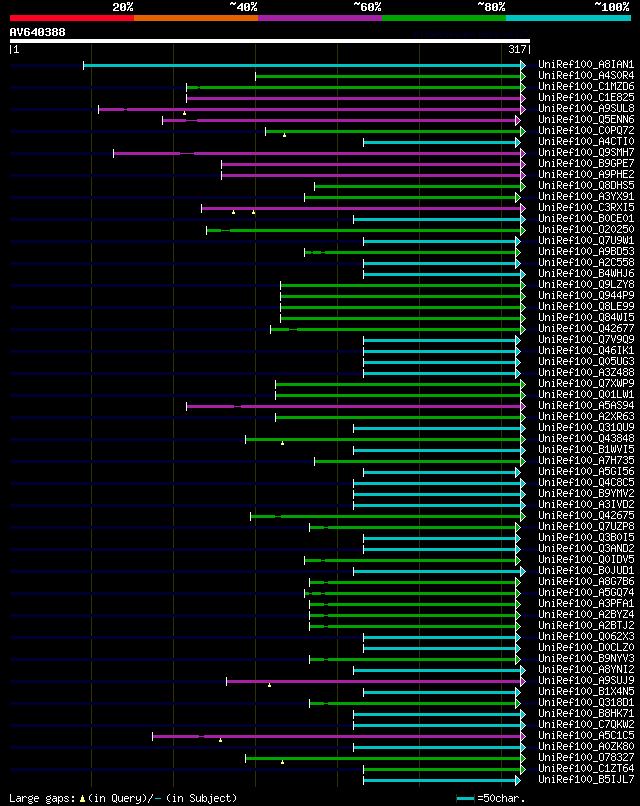This screenshot has width=640, height=806.
Task: Click the yellow gap marker on UniRef100_A5C1C5 row
Action: [x=221, y=740]
